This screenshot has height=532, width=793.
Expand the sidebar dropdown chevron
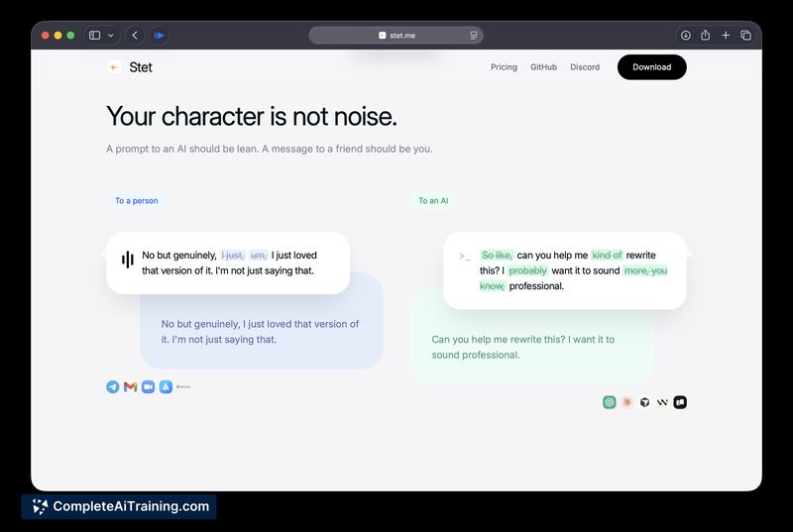coord(110,36)
